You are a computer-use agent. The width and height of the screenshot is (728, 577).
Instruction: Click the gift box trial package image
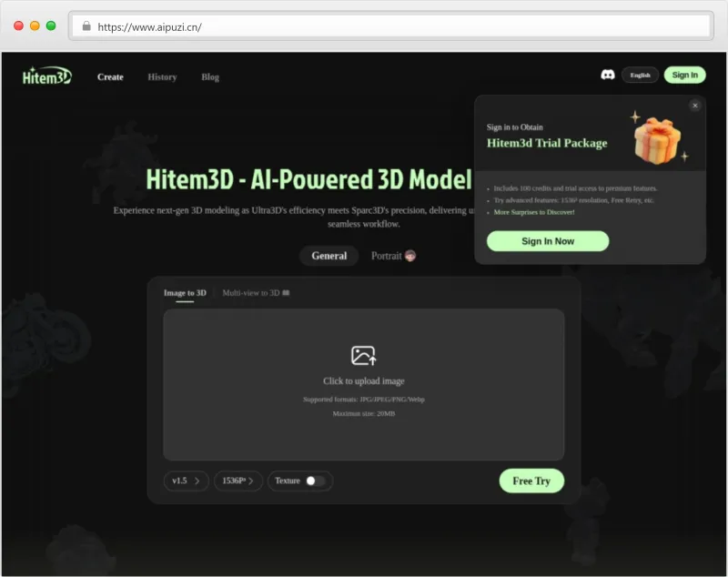pyautogui.click(x=658, y=136)
